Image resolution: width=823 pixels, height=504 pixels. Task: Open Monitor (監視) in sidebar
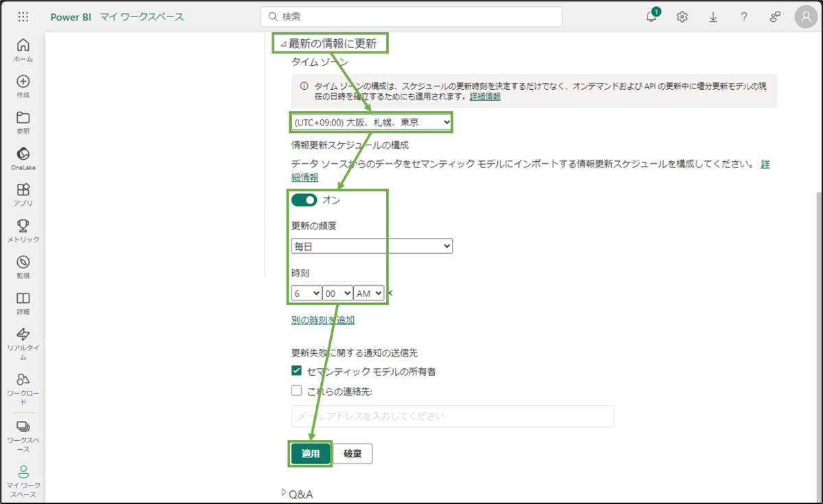coord(23,267)
